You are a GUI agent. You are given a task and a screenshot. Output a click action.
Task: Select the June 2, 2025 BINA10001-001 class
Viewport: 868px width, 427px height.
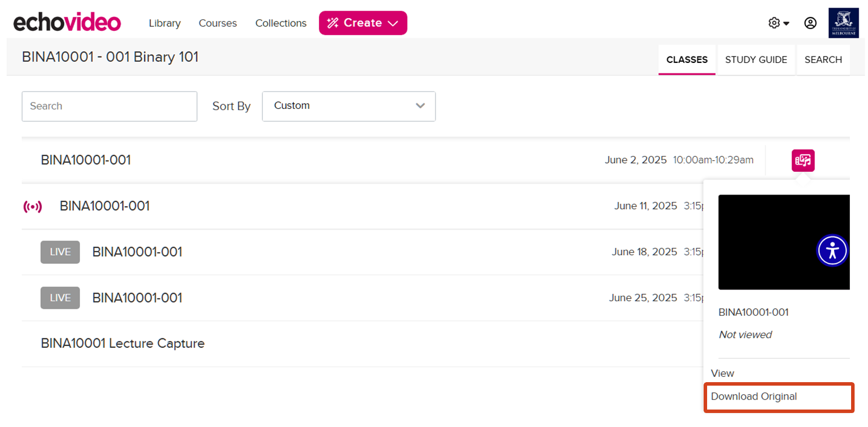[x=86, y=160]
